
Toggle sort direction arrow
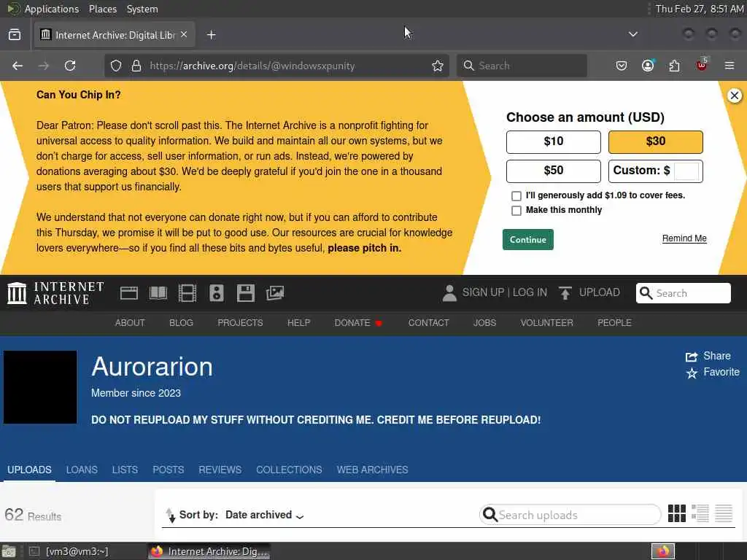pos(170,516)
